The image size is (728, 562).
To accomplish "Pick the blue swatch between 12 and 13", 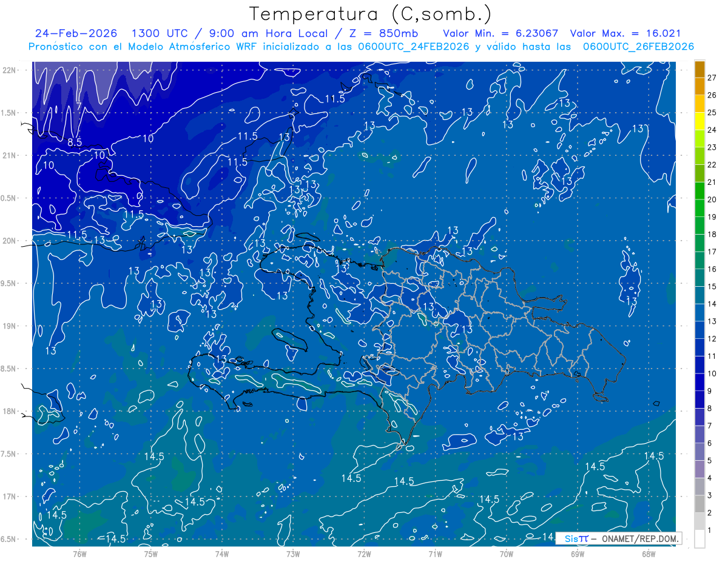I will 699,330.
